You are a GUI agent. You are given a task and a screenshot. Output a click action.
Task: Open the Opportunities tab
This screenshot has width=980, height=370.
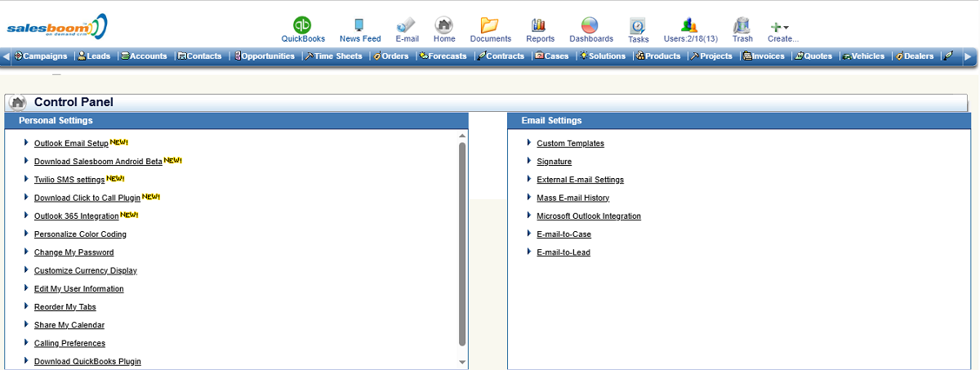[x=265, y=56]
